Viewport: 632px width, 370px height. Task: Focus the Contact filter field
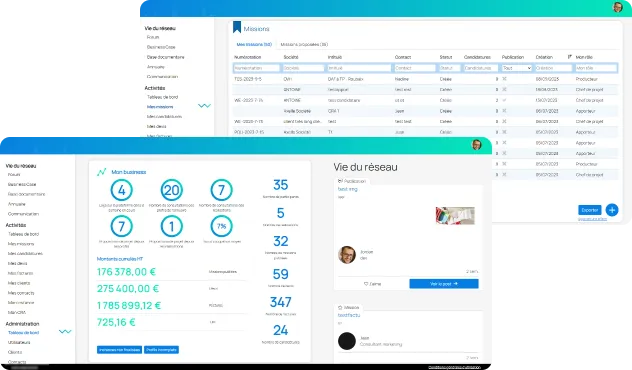point(415,68)
